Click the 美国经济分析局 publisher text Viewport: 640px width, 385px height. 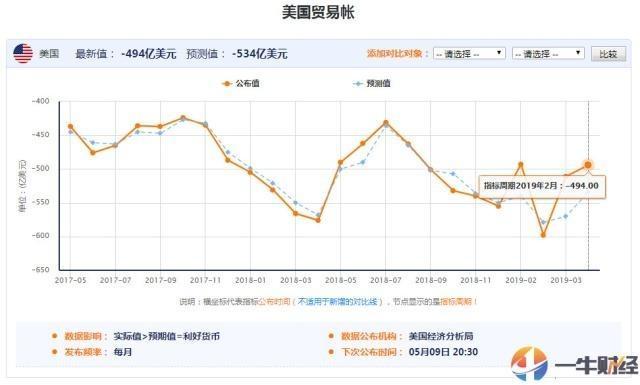[441, 336]
